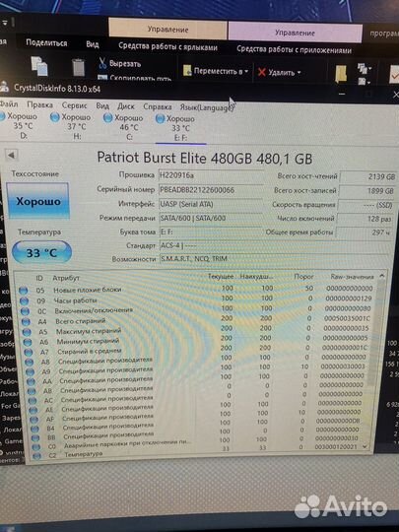Open the Сервис menu
Image resolution: width=399 pixels, height=532 pixels.
[74, 105]
